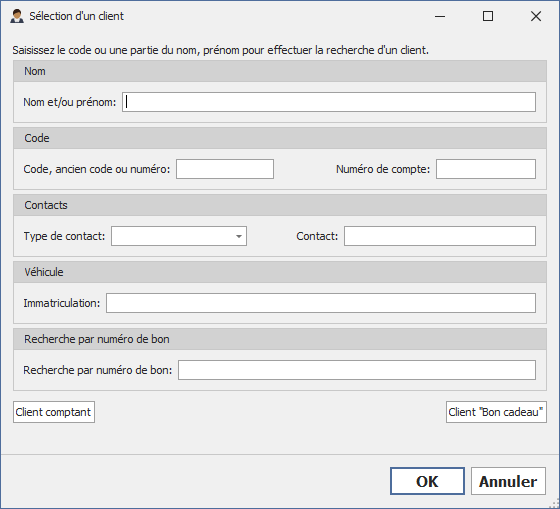This screenshot has height=509, width=560.
Task: Focus the Numéro de compte input
Action: (x=486, y=169)
